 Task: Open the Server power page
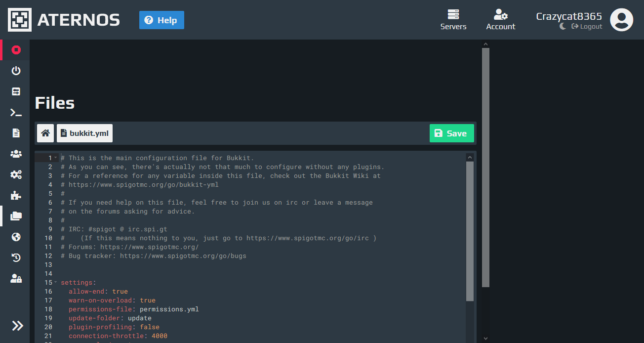[x=16, y=70]
